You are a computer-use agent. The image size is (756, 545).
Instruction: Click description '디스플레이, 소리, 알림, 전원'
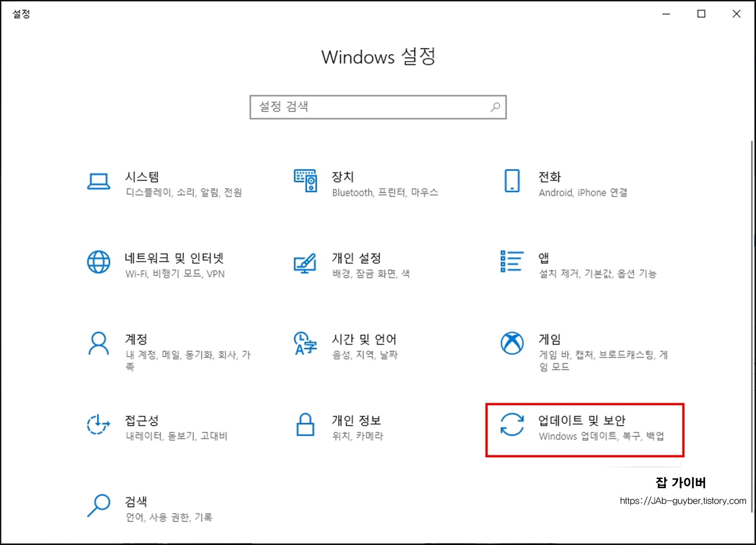coord(184,192)
